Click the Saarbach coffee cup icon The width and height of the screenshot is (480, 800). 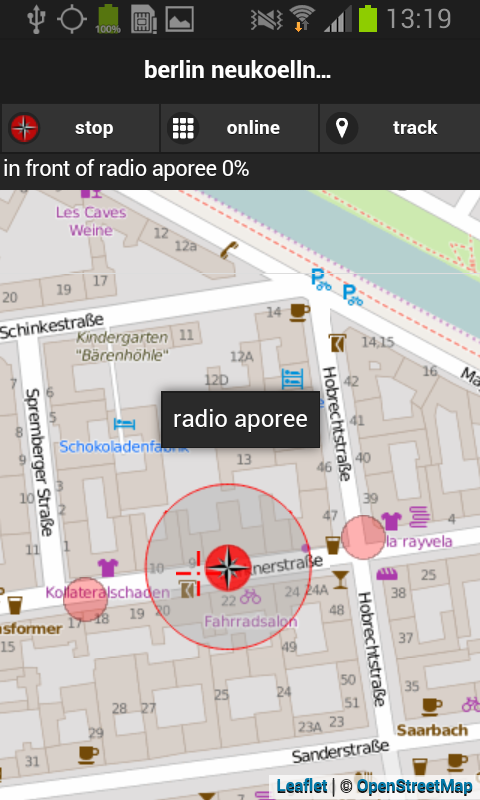pos(431,707)
